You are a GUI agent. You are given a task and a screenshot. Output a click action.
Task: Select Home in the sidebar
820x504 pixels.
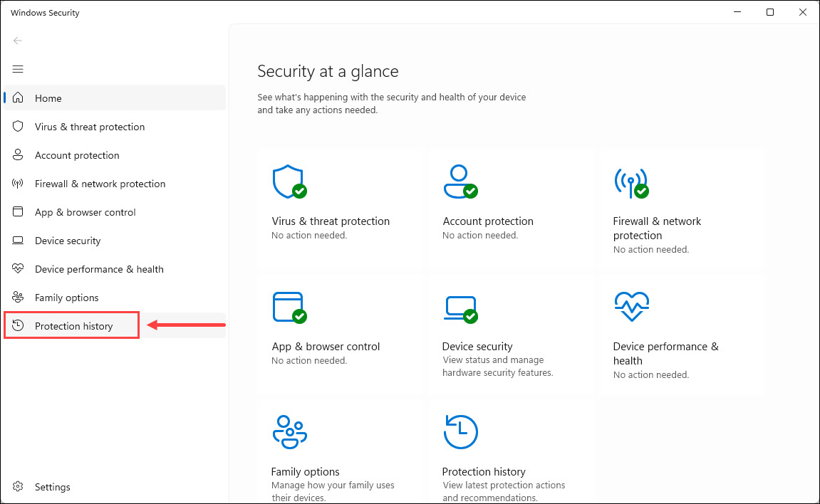click(x=48, y=98)
